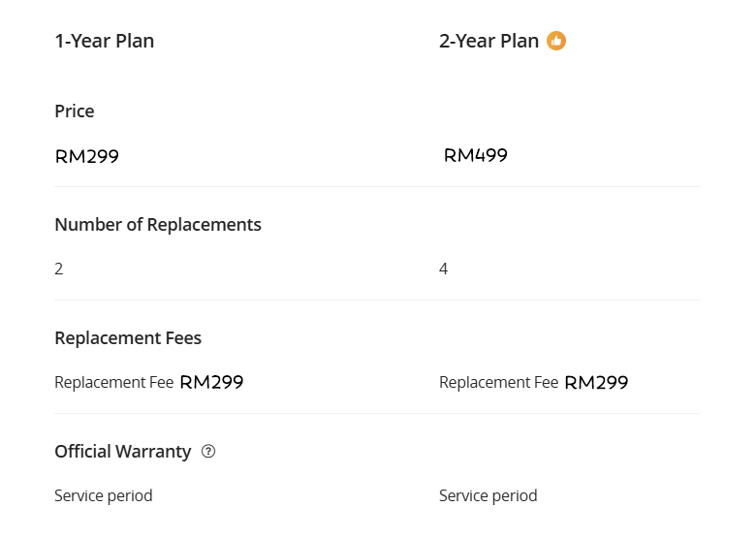756x539 pixels.
Task: Click replacement count 4 under 2-Year Plan
Action: [444, 269]
